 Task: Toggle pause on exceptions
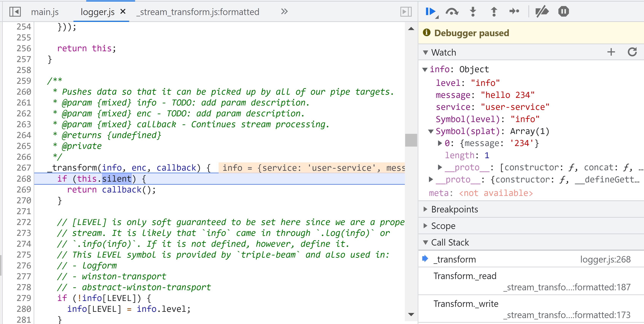[x=564, y=12]
